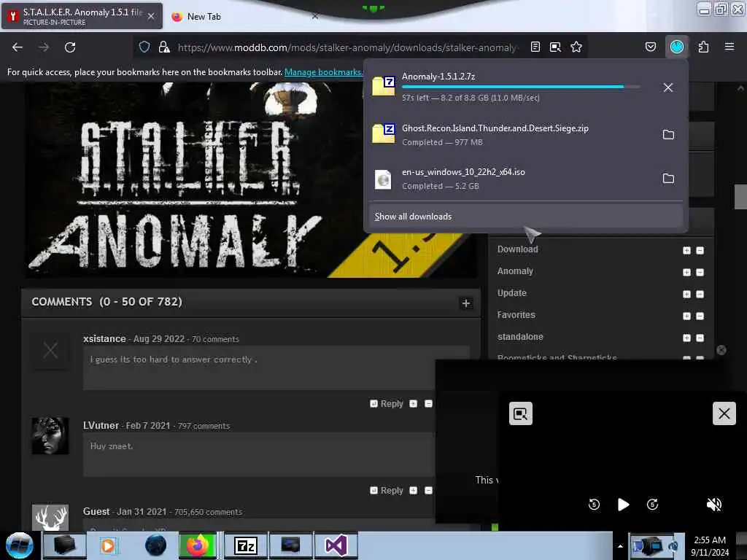The height and width of the screenshot is (560, 747).
Task: Upvote xsistance's comment with plus
Action: (413, 404)
